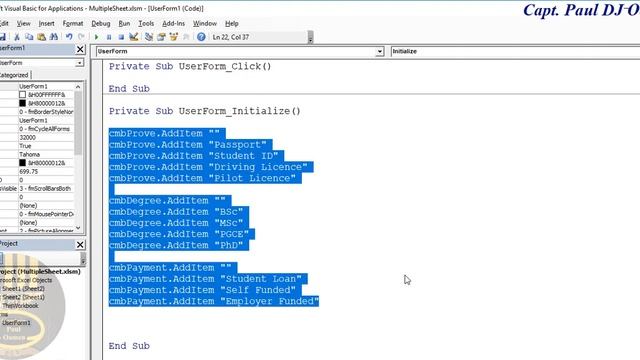Open the Window menu
The height and width of the screenshot is (360, 640).
coord(204,24)
